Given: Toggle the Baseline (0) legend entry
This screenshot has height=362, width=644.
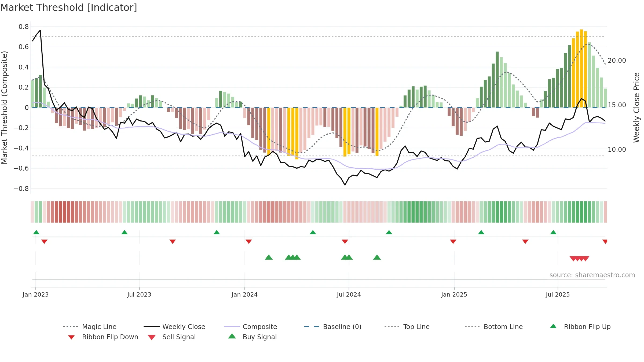Looking at the screenshot, I should click(x=333, y=327).
